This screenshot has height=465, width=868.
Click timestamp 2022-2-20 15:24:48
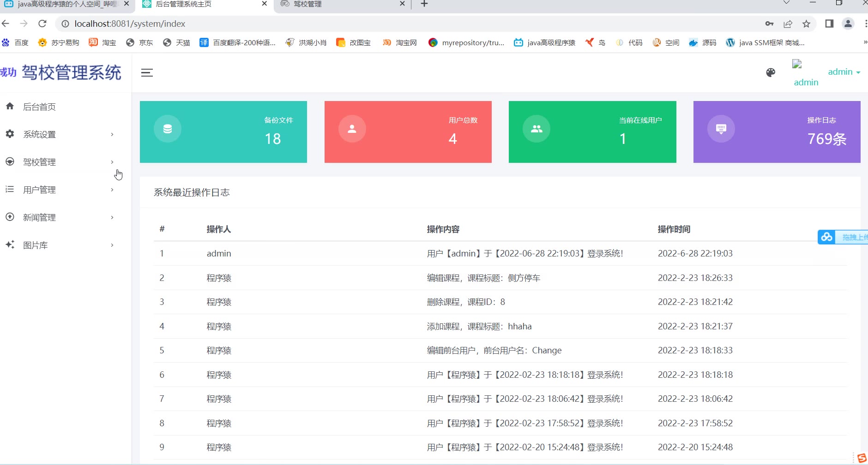(695, 447)
